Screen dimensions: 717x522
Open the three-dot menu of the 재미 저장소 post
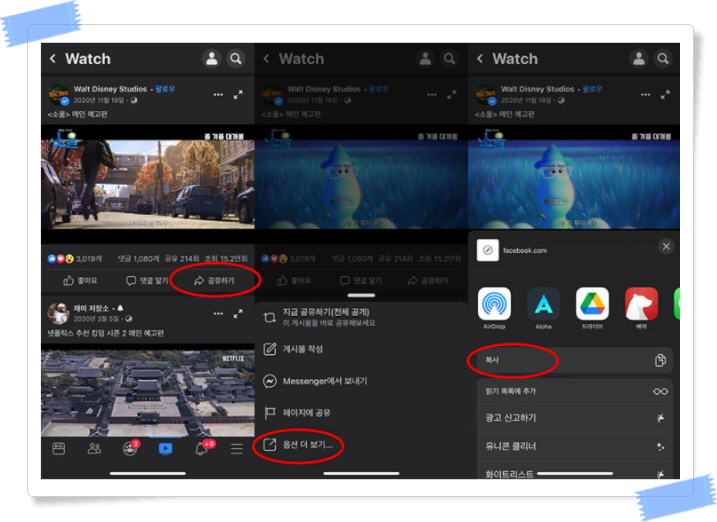pos(218,314)
